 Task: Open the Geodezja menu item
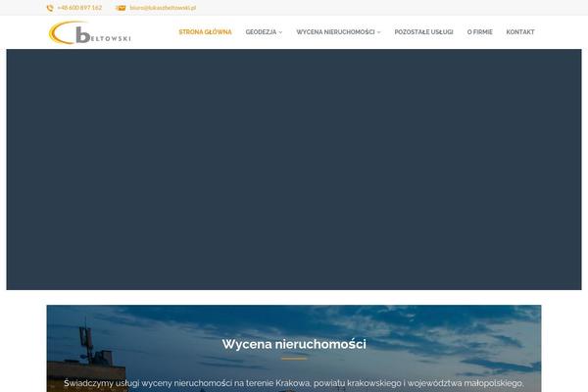261,32
